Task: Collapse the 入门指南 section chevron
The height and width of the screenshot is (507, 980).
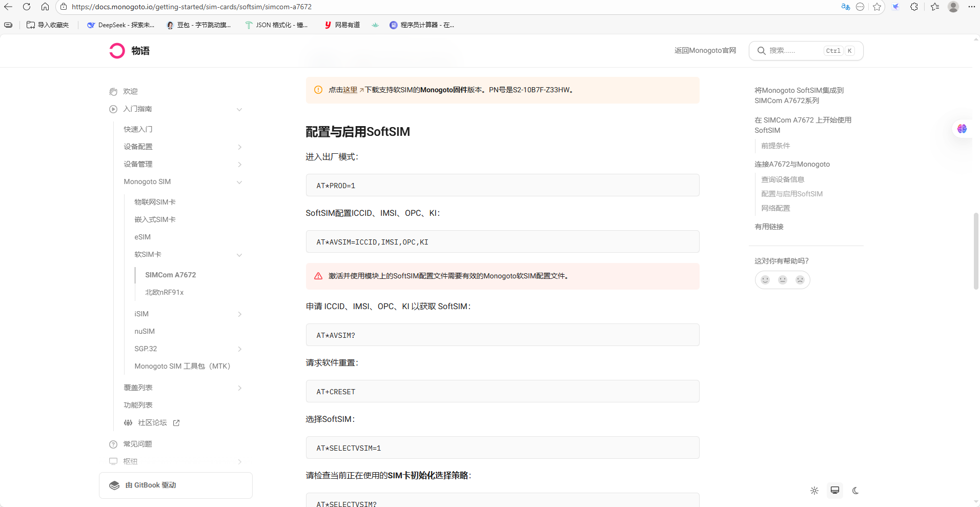Action: point(239,109)
